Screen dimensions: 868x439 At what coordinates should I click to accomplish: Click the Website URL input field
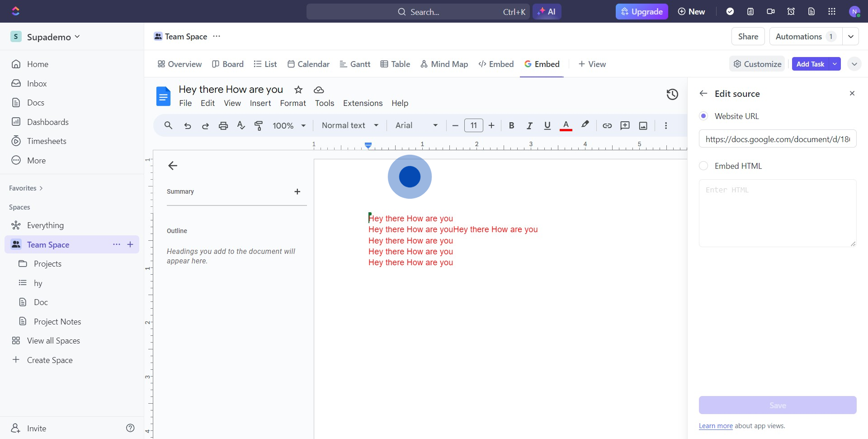778,139
